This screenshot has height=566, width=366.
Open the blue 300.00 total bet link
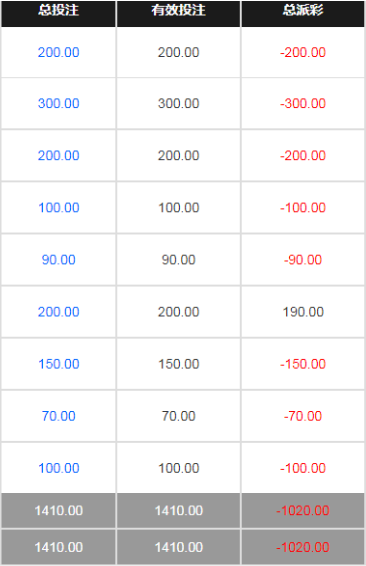tap(58, 104)
